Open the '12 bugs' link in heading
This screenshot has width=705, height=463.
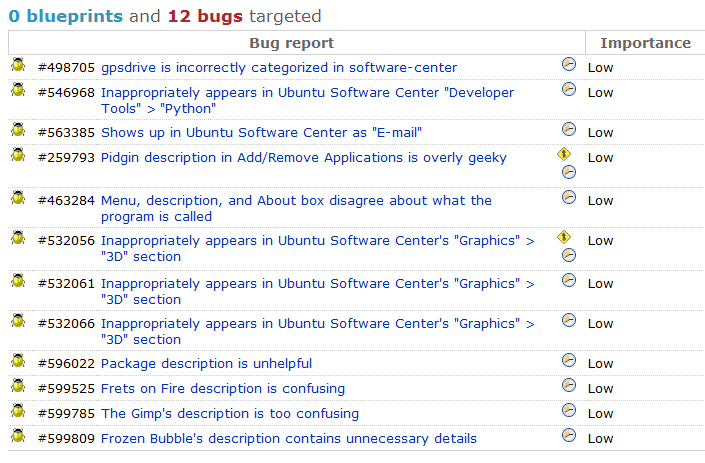coord(205,16)
